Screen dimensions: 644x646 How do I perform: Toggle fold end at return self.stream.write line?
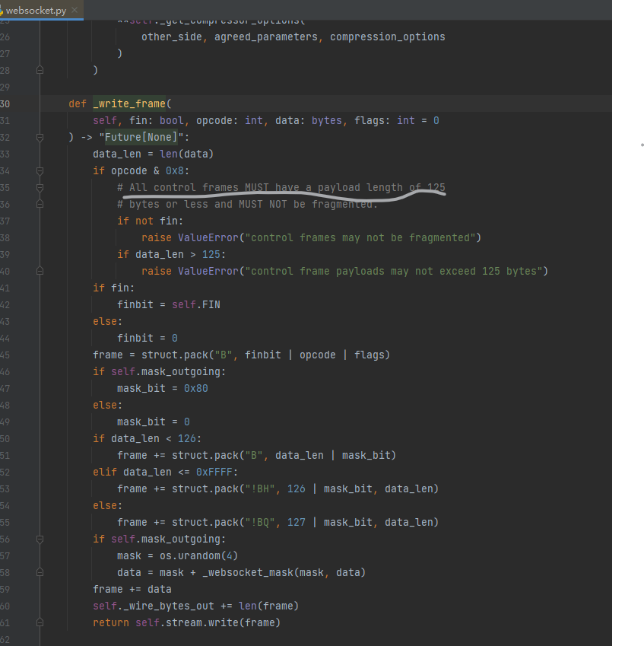[x=40, y=622]
